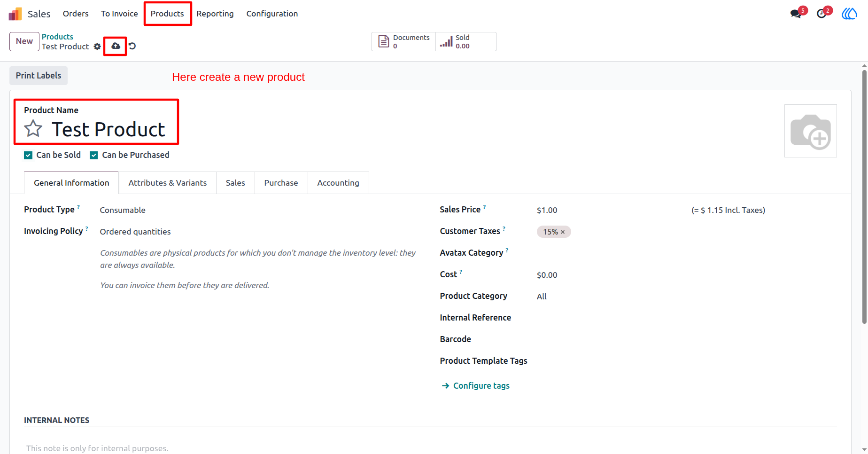Open the Documents smart button
Screen dimensions: 868x454
click(403, 42)
